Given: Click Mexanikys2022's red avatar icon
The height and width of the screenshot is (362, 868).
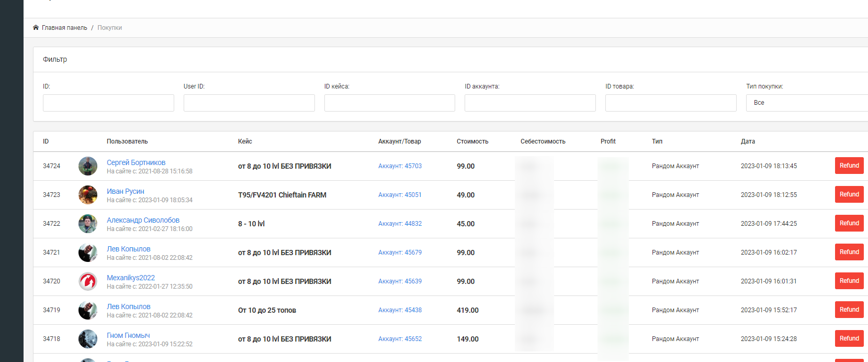Looking at the screenshot, I should 88,281.
